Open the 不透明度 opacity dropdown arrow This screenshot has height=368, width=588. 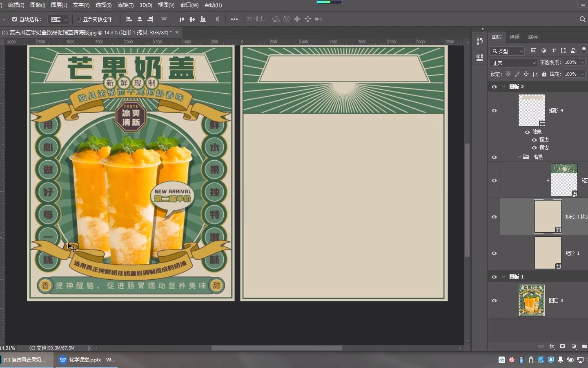click(582, 62)
